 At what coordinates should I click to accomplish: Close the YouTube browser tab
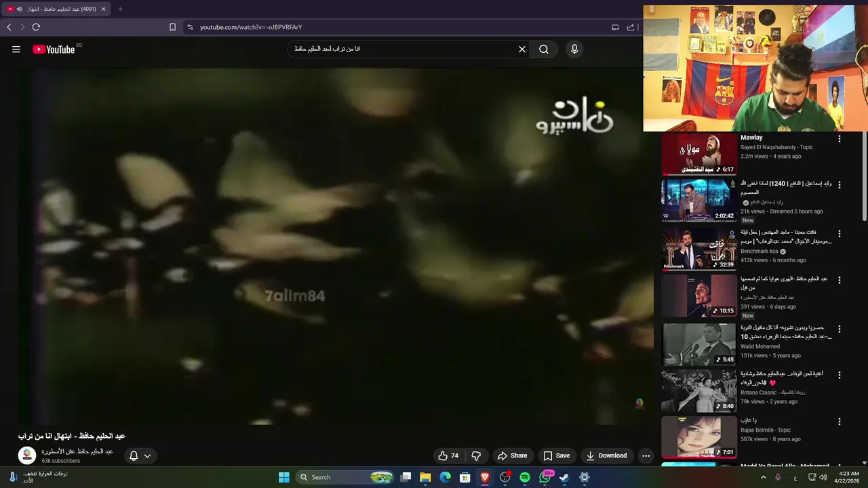103,9
